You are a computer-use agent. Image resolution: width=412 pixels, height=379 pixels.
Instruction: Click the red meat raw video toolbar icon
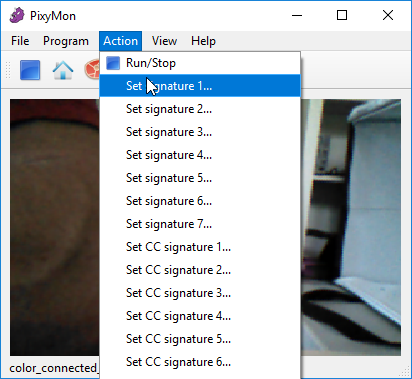tap(92, 69)
